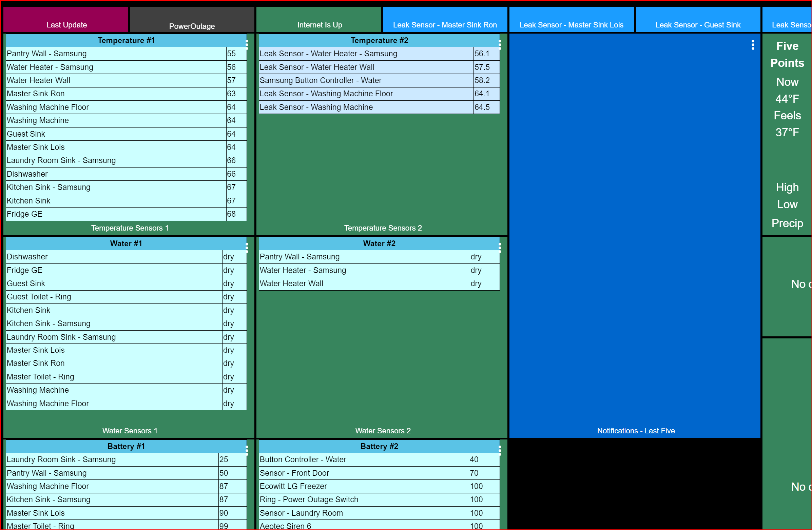Toggle the Leak Sensor - Master Sink Ron tile
The width and height of the screenshot is (812, 530).
(x=445, y=19)
